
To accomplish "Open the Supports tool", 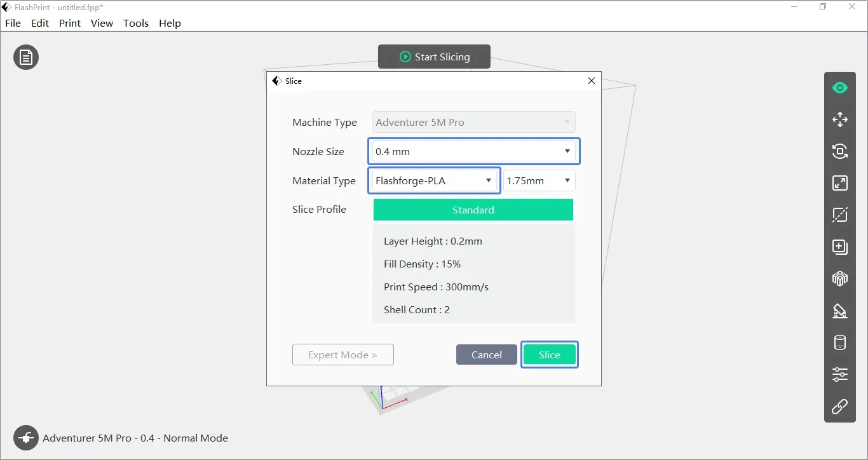I will coord(839,311).
